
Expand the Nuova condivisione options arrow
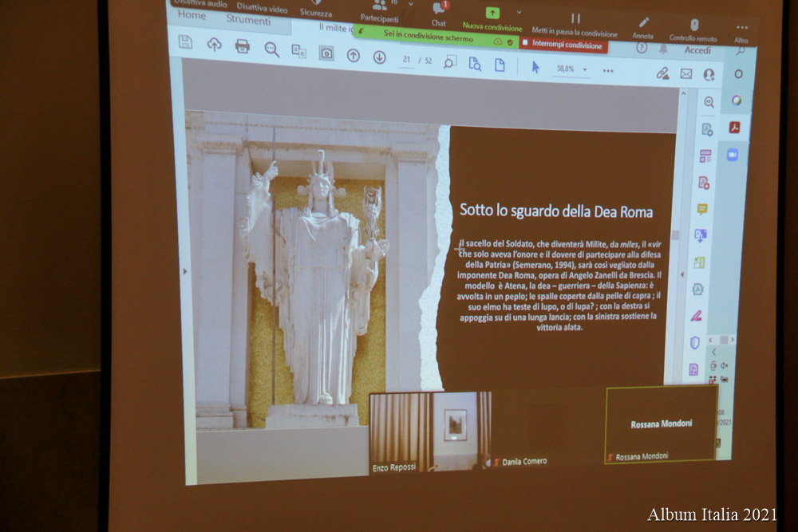(x=519, y=12)
